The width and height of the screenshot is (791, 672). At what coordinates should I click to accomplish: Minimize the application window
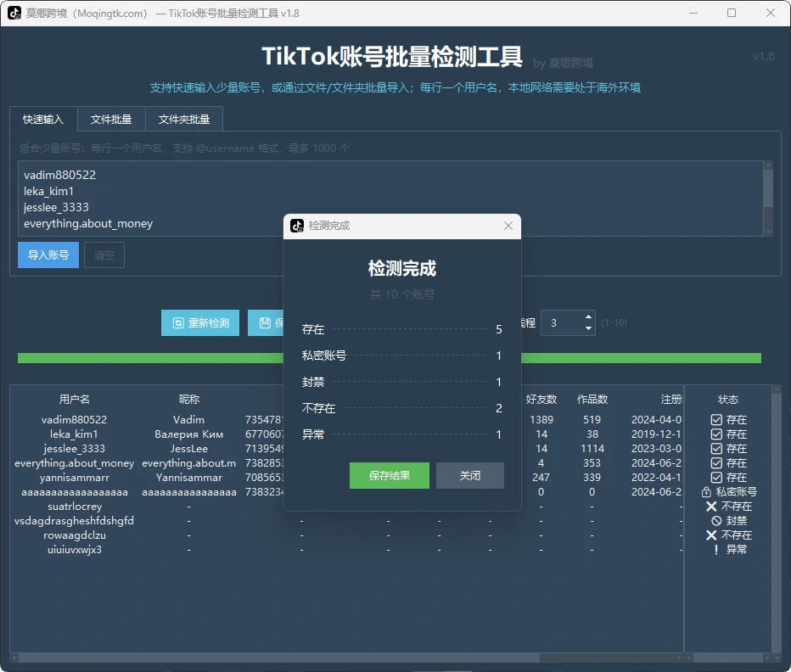pos(693,13)
